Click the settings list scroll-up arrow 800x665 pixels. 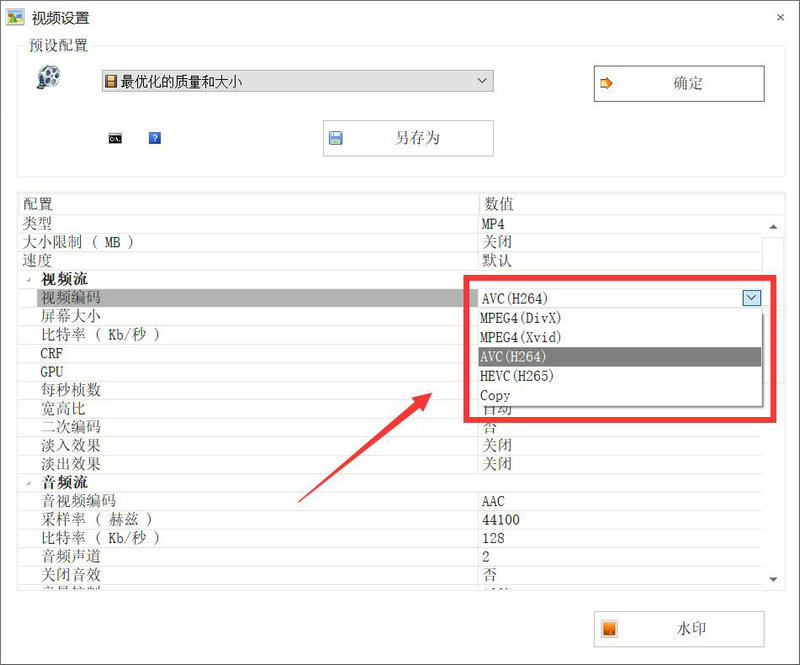tap(773, 227)
